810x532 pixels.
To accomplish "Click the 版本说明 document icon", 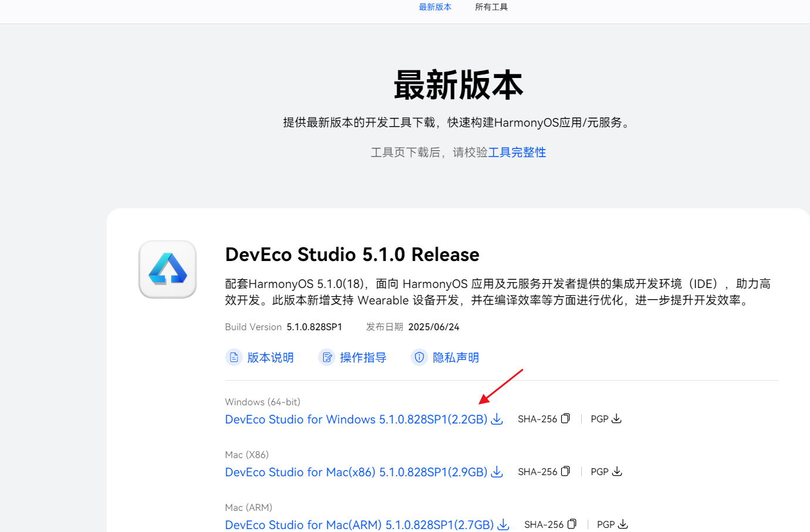I will (x=234, y=357).
